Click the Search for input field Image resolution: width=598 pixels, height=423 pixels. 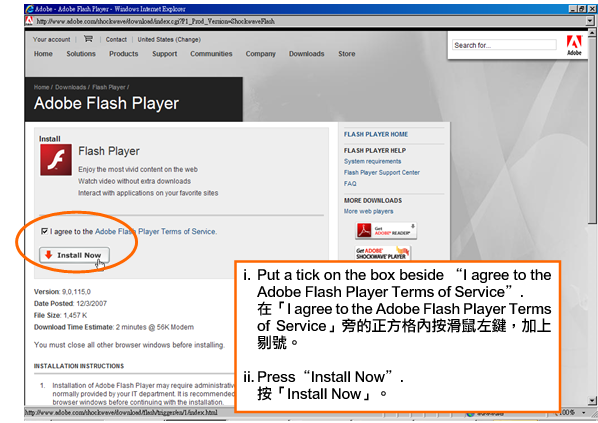pyautogui.click(x=504, y=45)
